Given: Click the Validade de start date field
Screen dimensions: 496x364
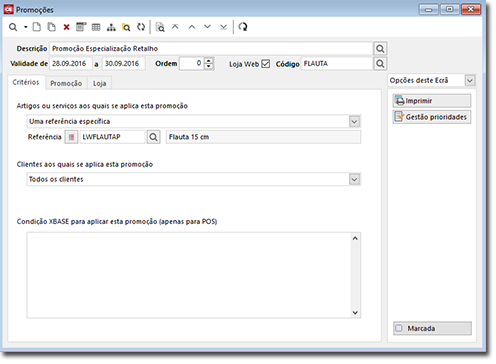Looking at the screenshot, I should coord(71,63).
